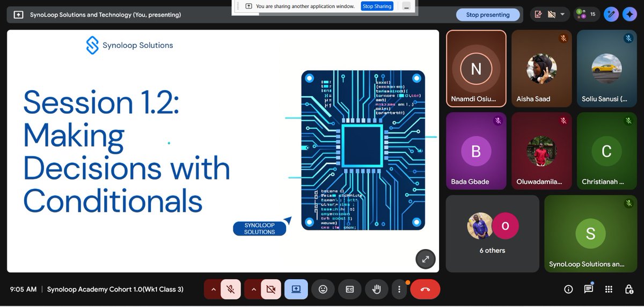Raise your hand in the meeting

[x=377, y=289]
